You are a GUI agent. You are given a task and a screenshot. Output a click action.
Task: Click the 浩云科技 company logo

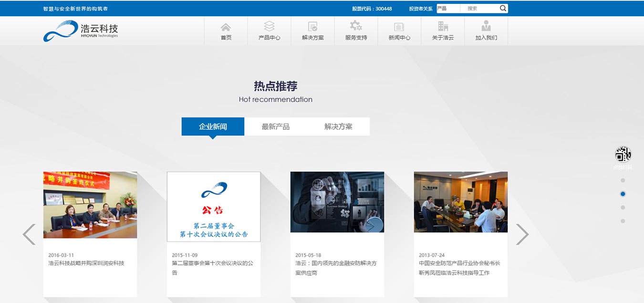pos(80,30)
